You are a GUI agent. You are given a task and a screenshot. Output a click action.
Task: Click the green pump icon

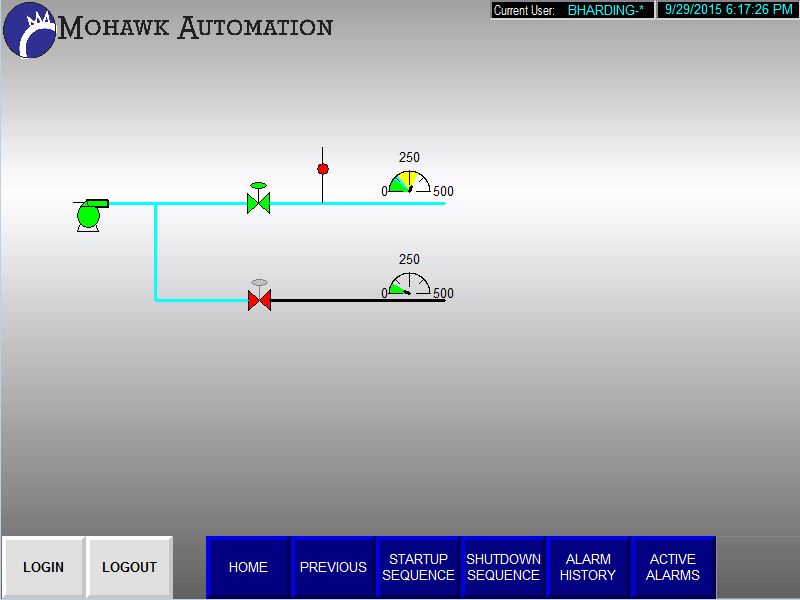point(91,215)
